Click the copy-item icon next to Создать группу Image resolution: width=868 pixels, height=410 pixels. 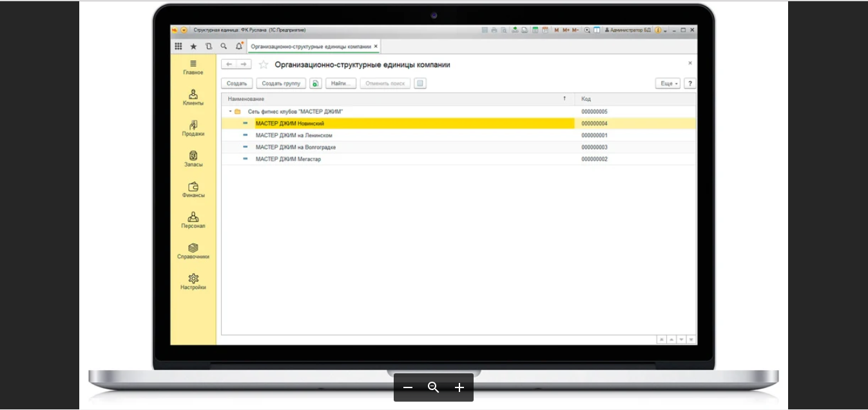[316, 84]
